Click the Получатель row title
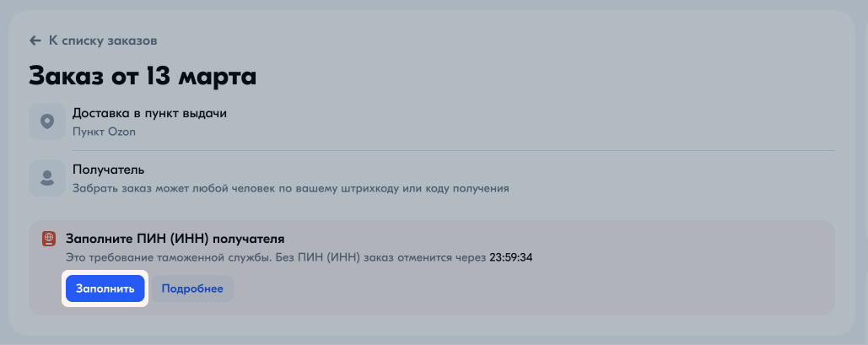The image size is (868, 345). click(109, 170)
